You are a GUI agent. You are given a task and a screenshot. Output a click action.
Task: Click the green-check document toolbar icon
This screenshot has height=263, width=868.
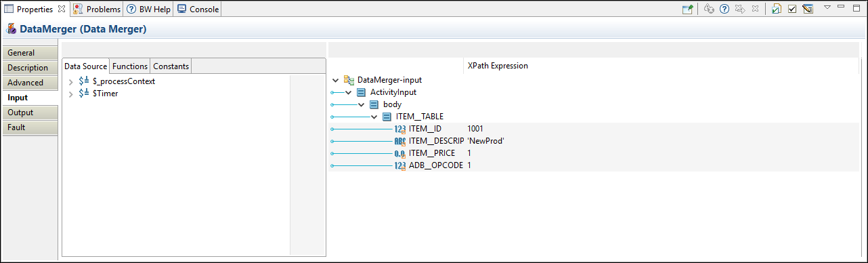777,9
